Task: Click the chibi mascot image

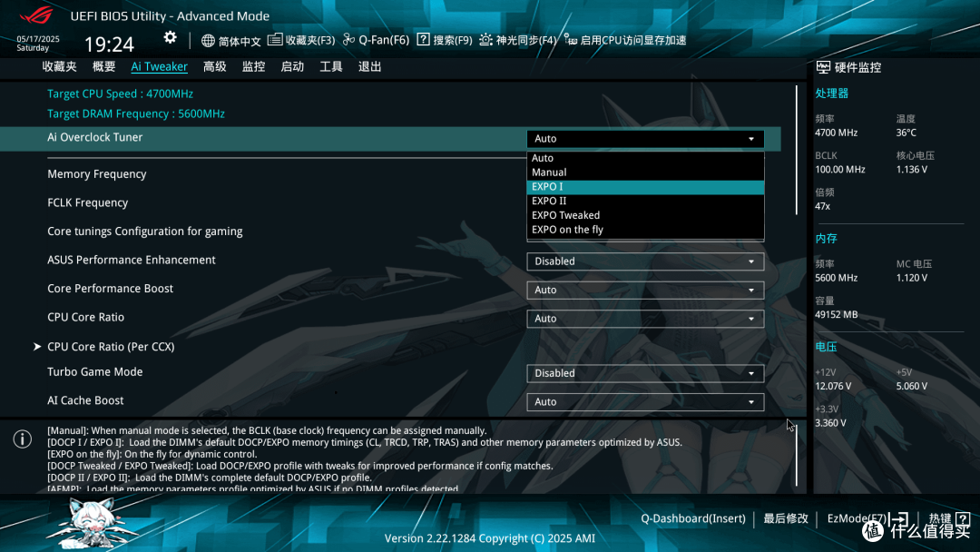Action: 92,524
